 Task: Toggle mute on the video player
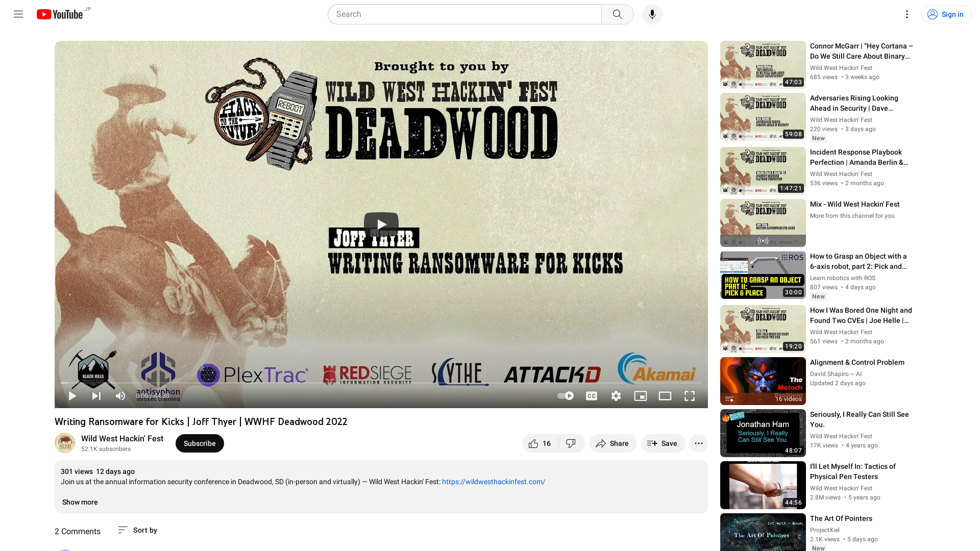[120, 395]
